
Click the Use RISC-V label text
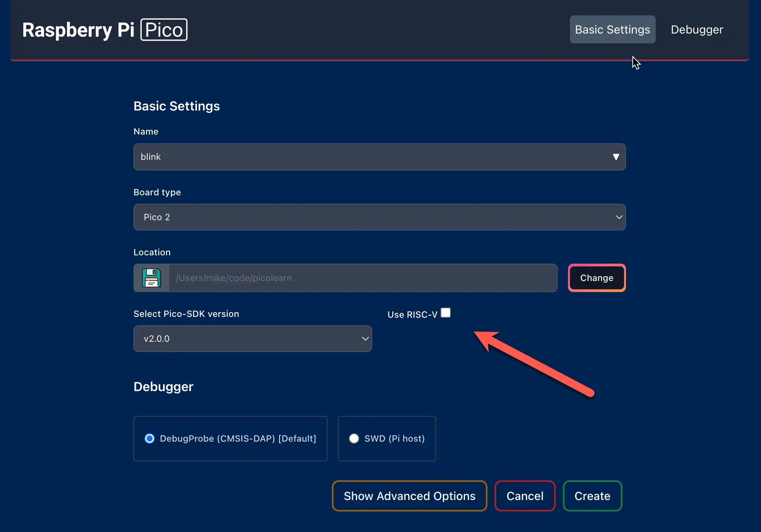[x=412, y=315]
